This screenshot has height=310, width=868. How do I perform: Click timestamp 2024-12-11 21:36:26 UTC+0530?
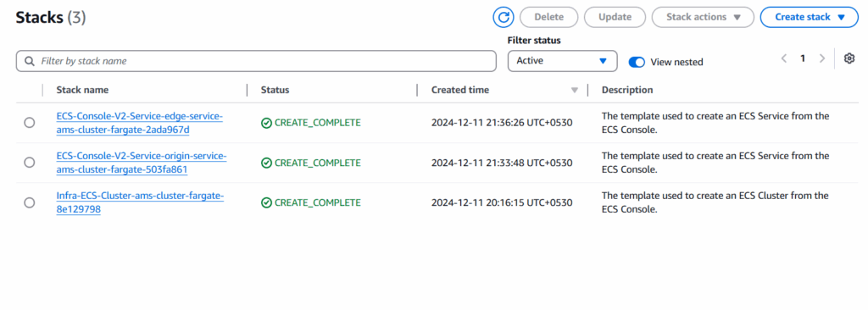502,123
